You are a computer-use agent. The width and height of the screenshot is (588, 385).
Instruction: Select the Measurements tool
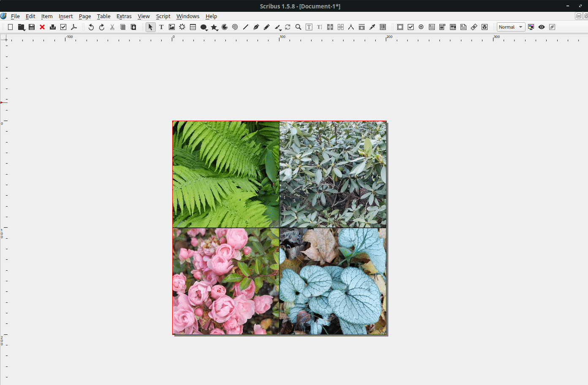(351, 27)
